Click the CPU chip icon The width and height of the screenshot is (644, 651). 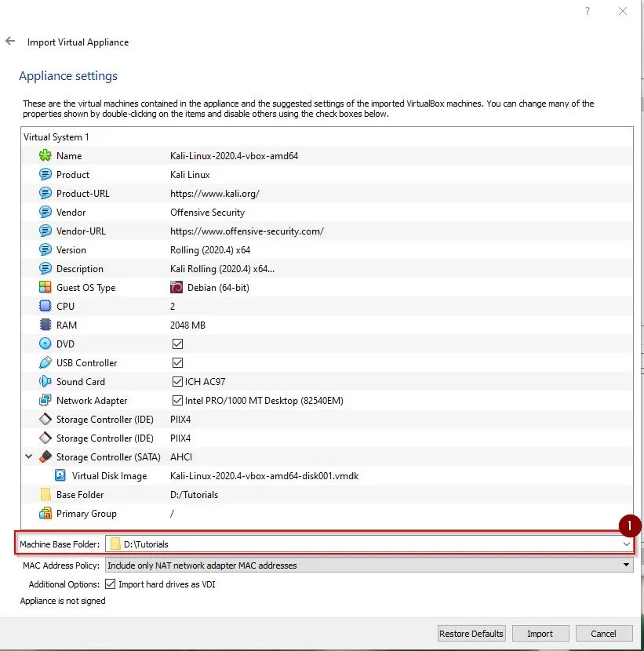tap(45, 306)
